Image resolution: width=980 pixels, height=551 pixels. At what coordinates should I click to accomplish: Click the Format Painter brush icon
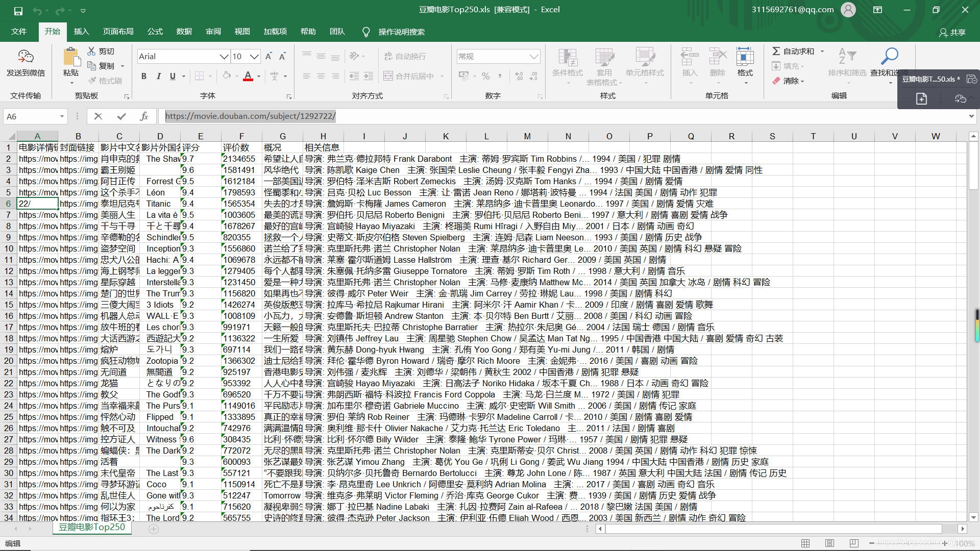tap(92, 81)
